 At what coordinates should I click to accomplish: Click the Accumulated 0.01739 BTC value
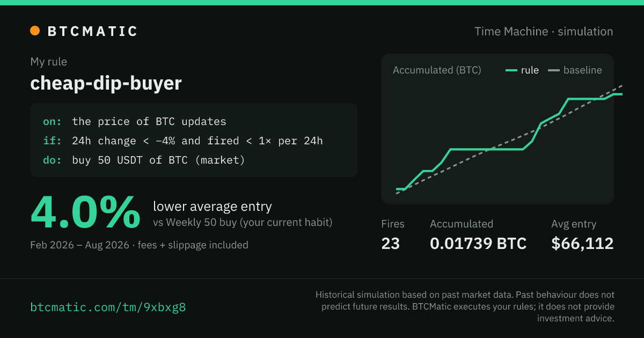pos(478,243)
